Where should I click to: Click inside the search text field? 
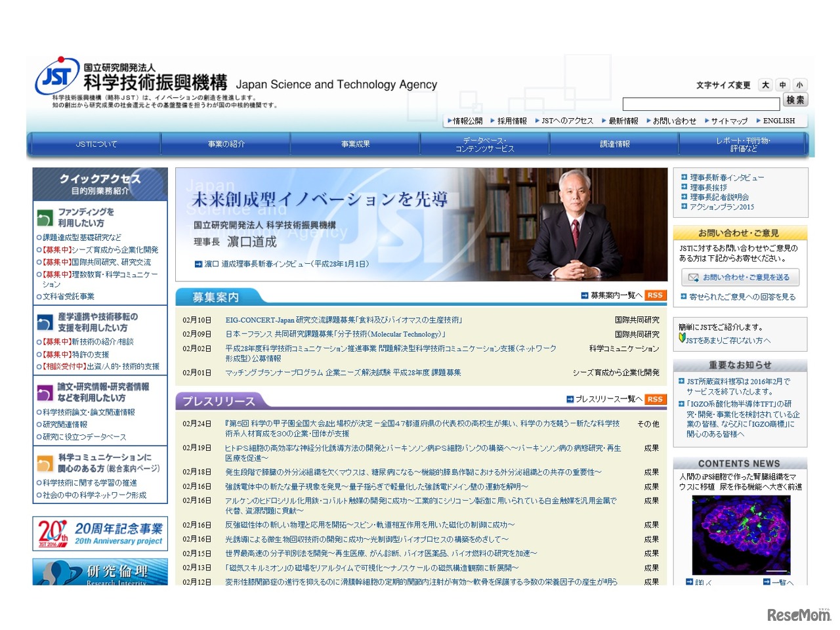pyautogui.click(x=699, y=104)
